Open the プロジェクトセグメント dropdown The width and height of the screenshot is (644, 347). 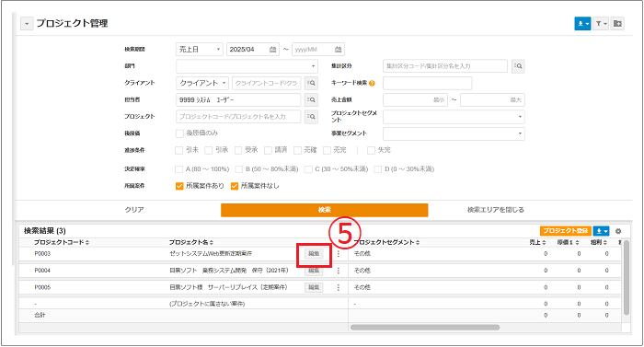(454, 117)
